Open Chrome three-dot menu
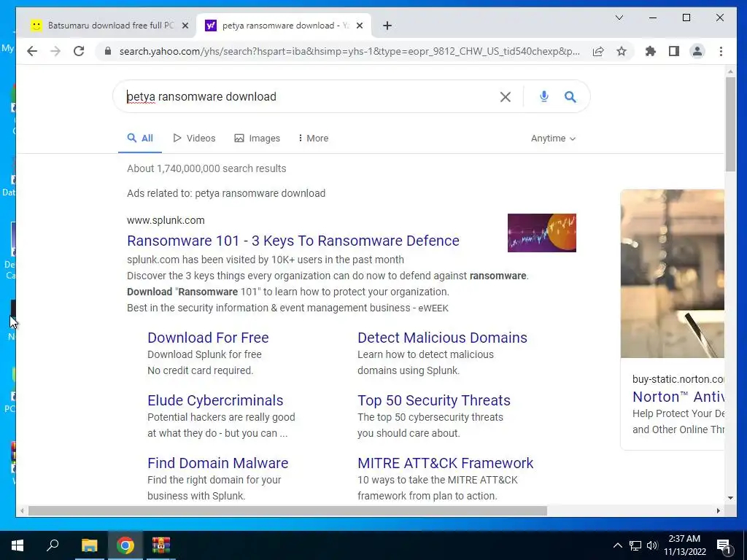The image size is (747, 560). tap(721, 51)
